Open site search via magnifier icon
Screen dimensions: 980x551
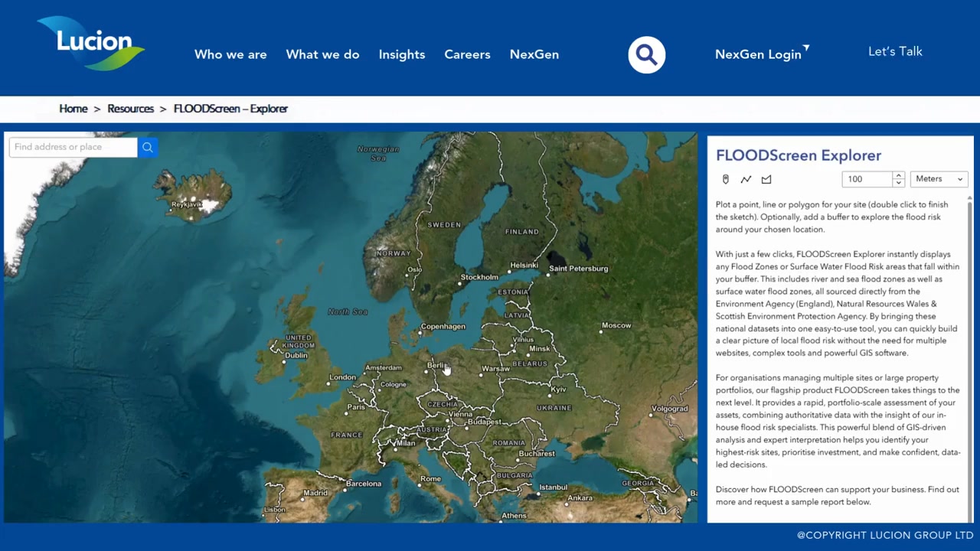pos(647,54)
